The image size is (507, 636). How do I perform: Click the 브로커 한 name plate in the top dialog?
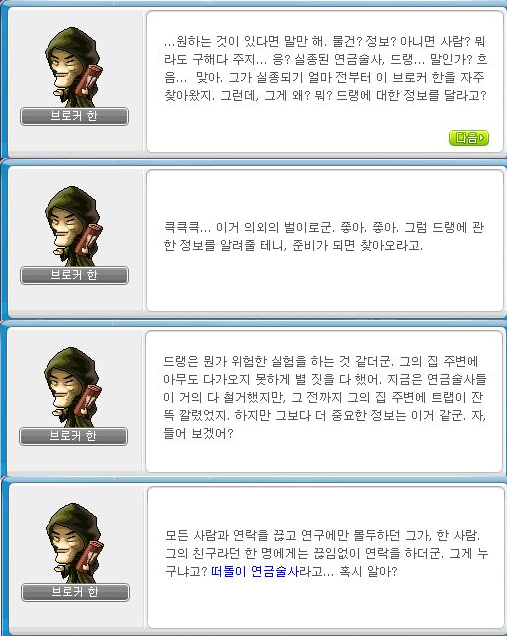click(x=74, y=116)
